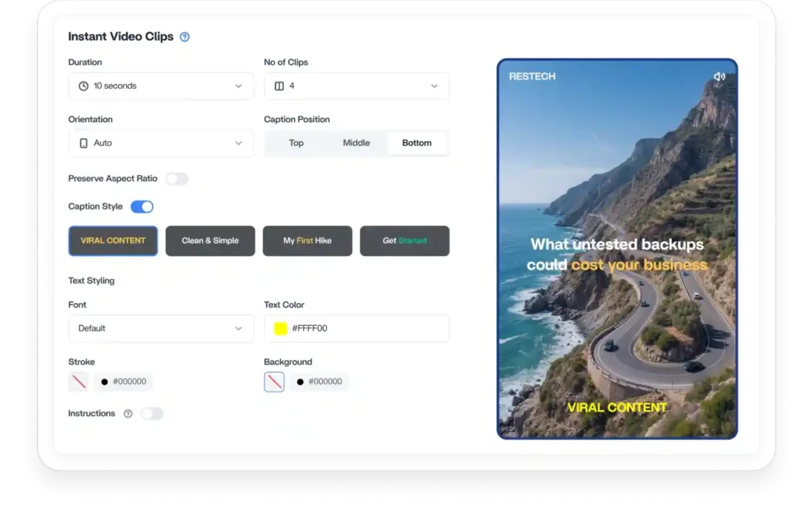
Task: Open the Orientation dropdown set to Auto
Action: coord(161,143)
